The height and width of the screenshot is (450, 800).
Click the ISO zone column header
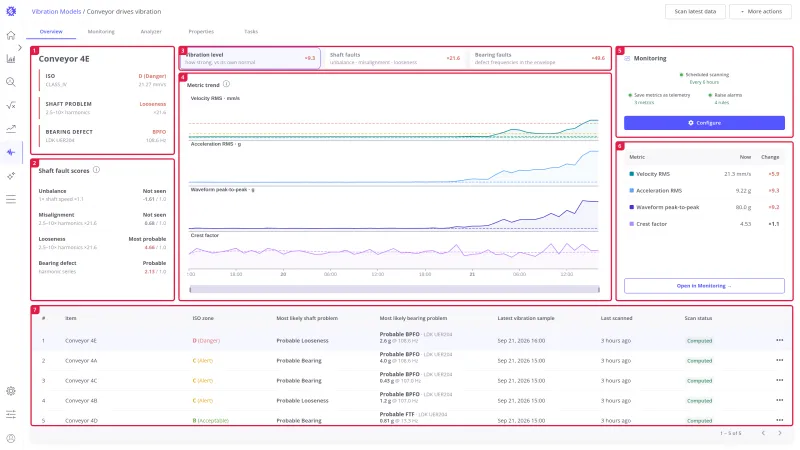coord(203,318)
